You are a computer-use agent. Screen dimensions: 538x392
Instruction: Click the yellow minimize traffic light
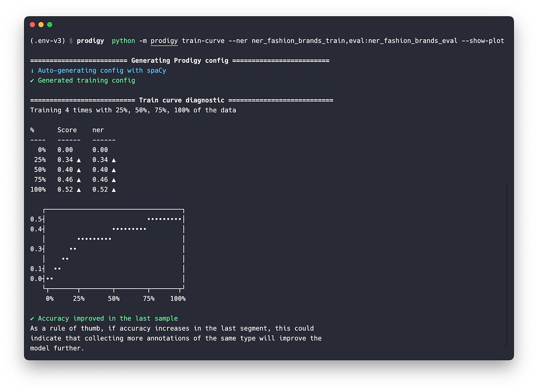(x=42, y=24)
